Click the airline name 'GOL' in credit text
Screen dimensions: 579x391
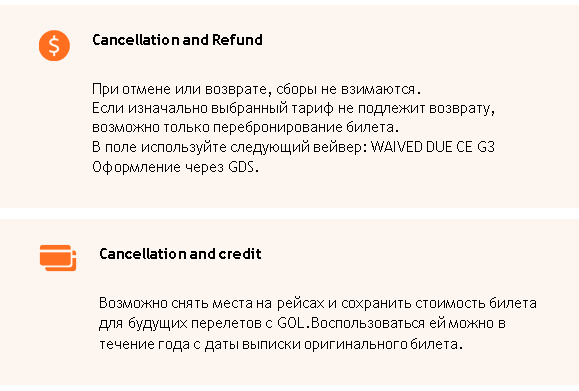coord(291,323)
